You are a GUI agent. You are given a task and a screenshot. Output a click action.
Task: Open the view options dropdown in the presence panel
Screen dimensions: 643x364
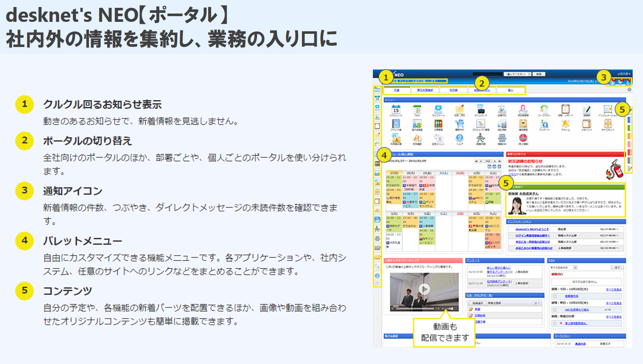click(537, 303)
